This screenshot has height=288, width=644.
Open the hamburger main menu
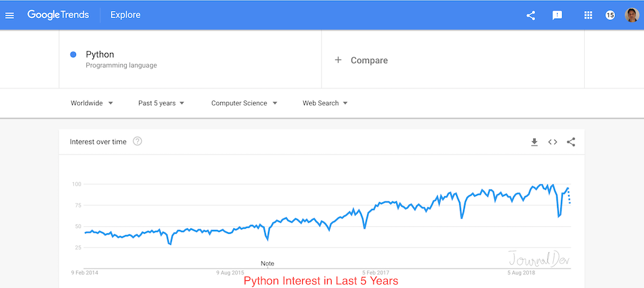(10, 15)
